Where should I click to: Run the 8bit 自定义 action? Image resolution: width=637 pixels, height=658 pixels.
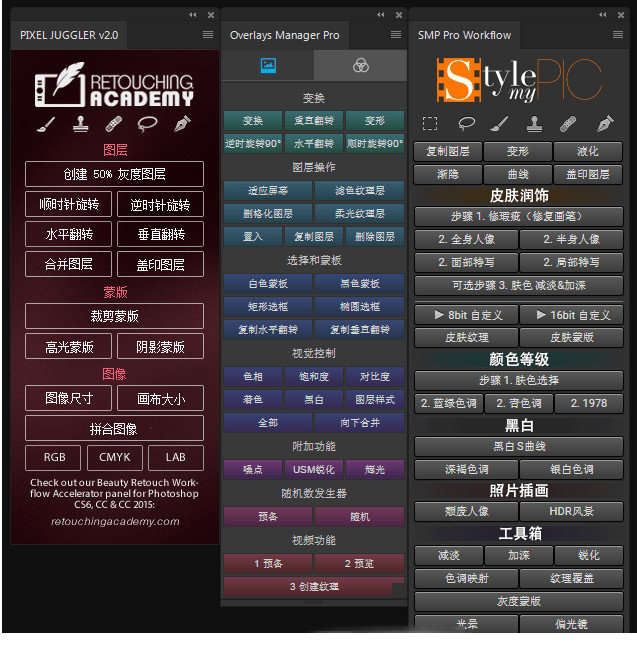466,315
